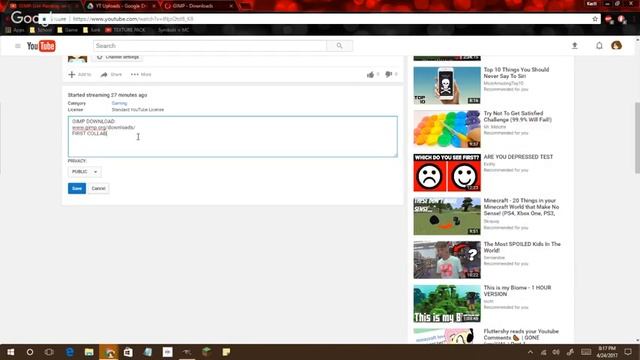This screenshot has height=360, width=640.
Task: Open the Apps bookmarks shortcut
Action: pos(15,30)
